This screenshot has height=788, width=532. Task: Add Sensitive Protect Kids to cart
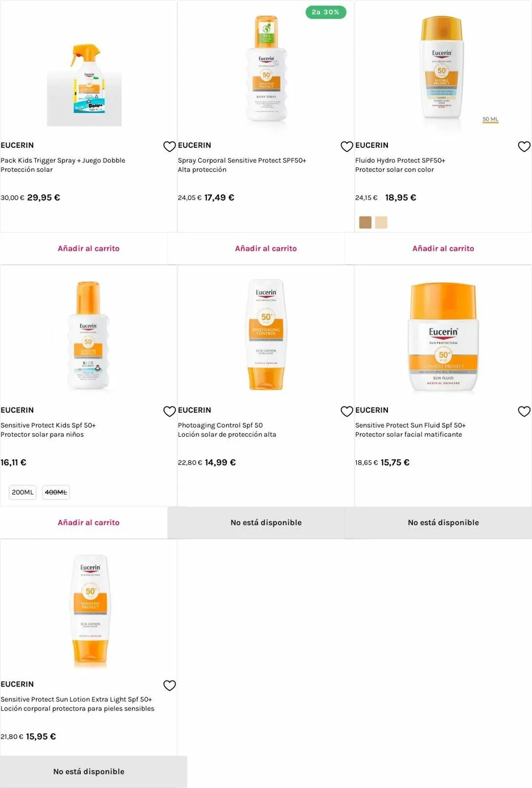click(89, 523)
